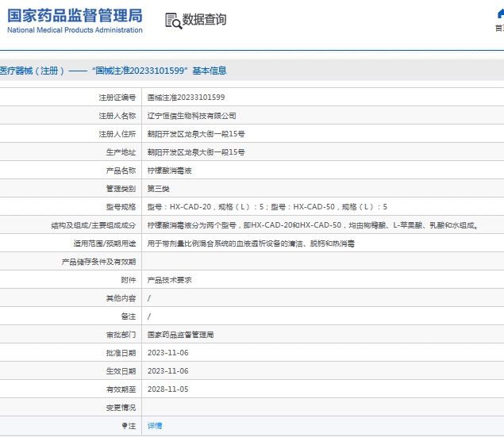Click expiry date 2028-11-05
Image resolution: width=504 pixels, height=441 pixels.
coord(167,389)
